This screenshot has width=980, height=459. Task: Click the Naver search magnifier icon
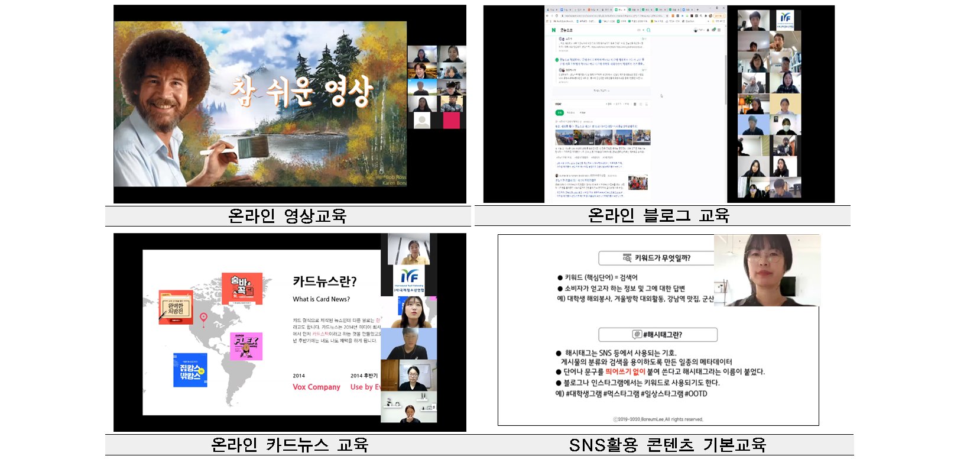(x=648, y=30)
